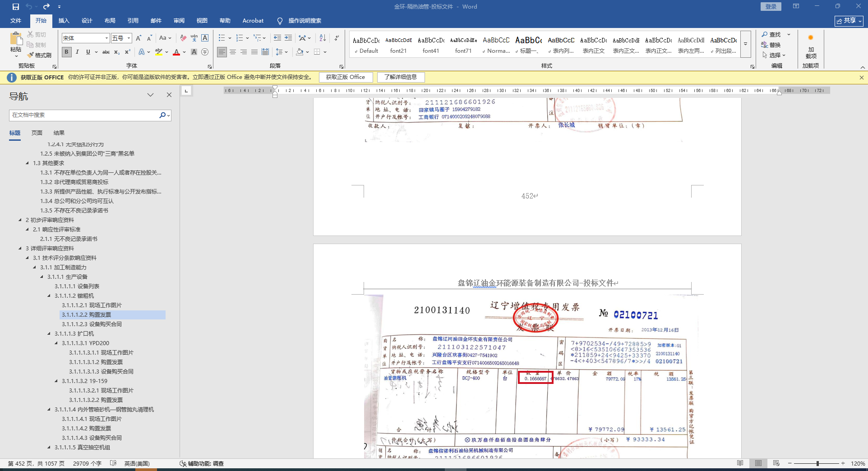Toggle subscript formatting
The image size is (868, 471).
pos(117,52)
